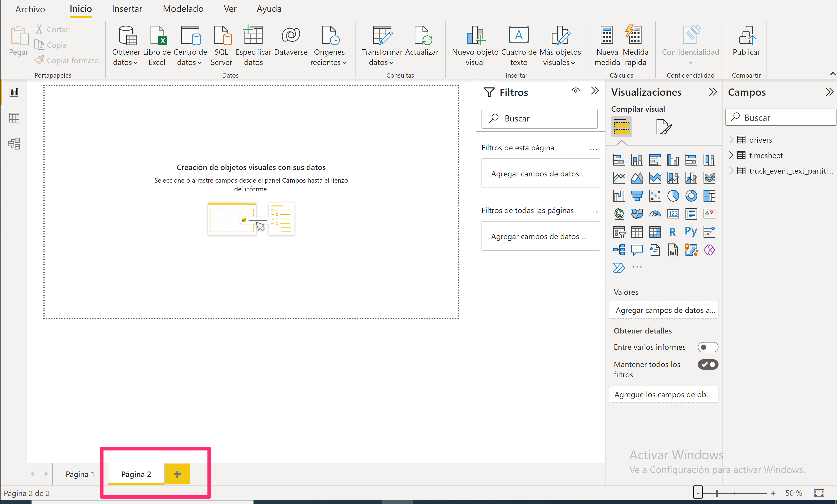Select Compilar visual fields icon

coord(621,127)
